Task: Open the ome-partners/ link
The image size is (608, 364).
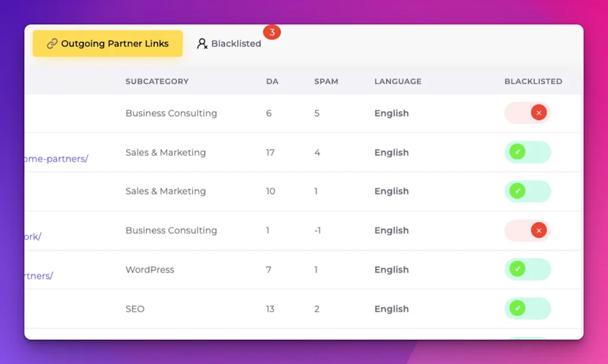Action: [56, 159]
